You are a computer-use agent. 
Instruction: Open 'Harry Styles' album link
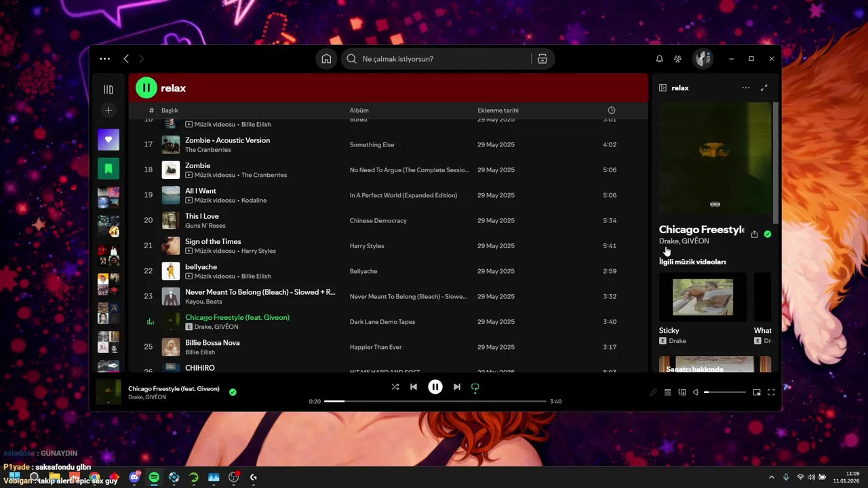367,246
